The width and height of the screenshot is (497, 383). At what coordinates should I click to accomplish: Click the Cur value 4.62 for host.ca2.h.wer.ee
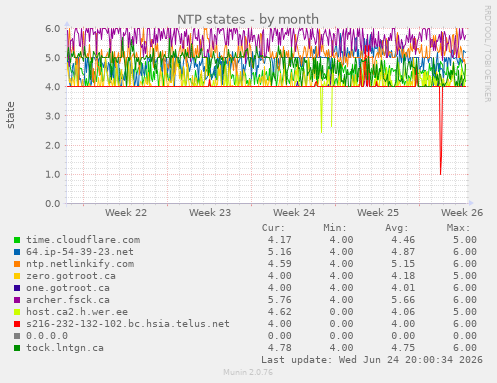coord(280,312)
